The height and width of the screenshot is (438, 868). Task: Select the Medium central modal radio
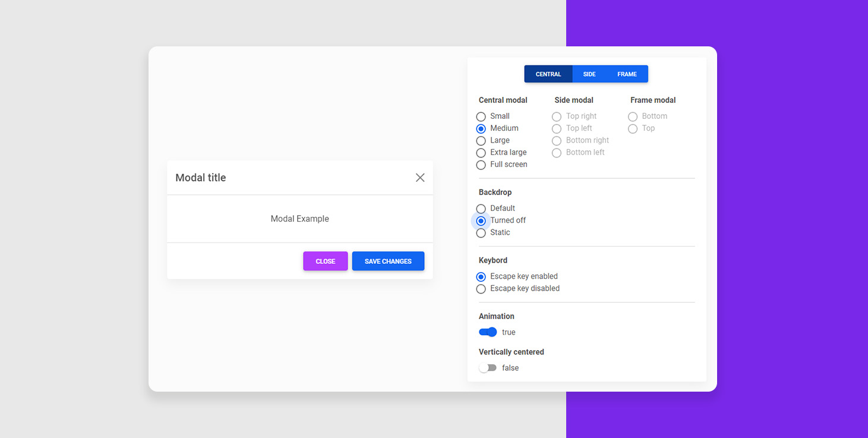tap(481, 128)
